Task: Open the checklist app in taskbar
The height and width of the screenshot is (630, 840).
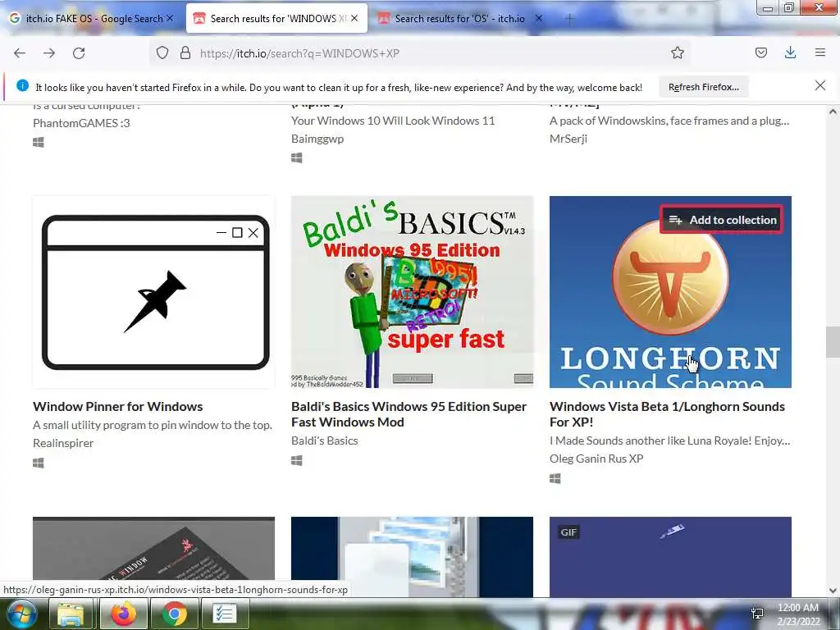Action: click(x=224, y=614)
